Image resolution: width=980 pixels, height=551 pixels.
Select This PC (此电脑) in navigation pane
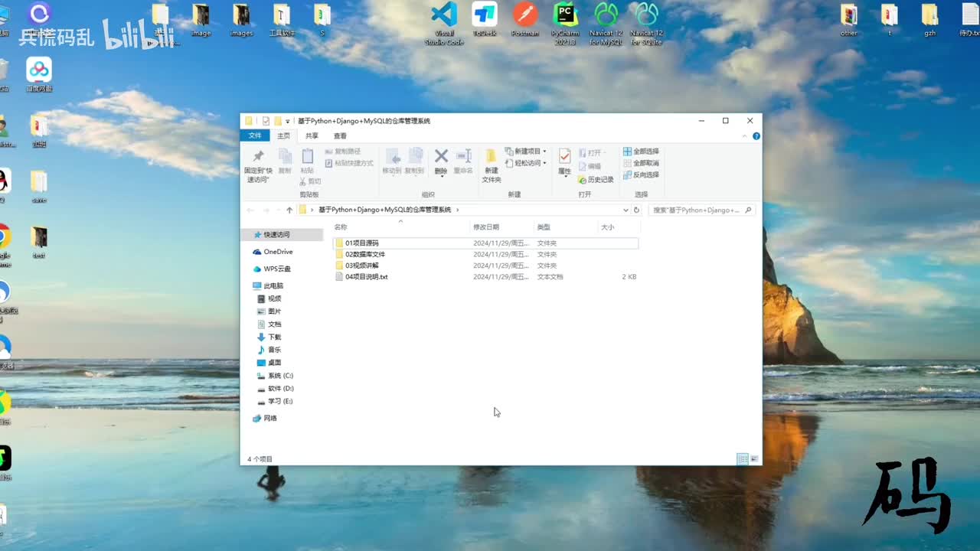pyautogui.click(x=268, y=286)
